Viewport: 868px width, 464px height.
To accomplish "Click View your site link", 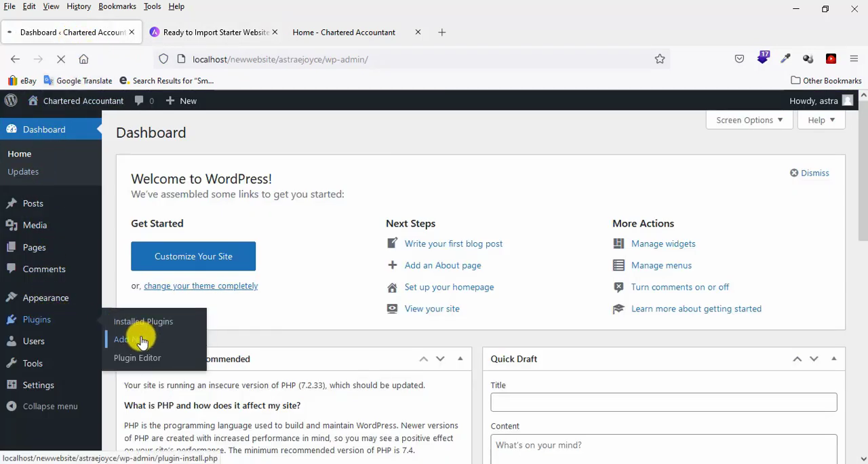I will tap(432, 309).
